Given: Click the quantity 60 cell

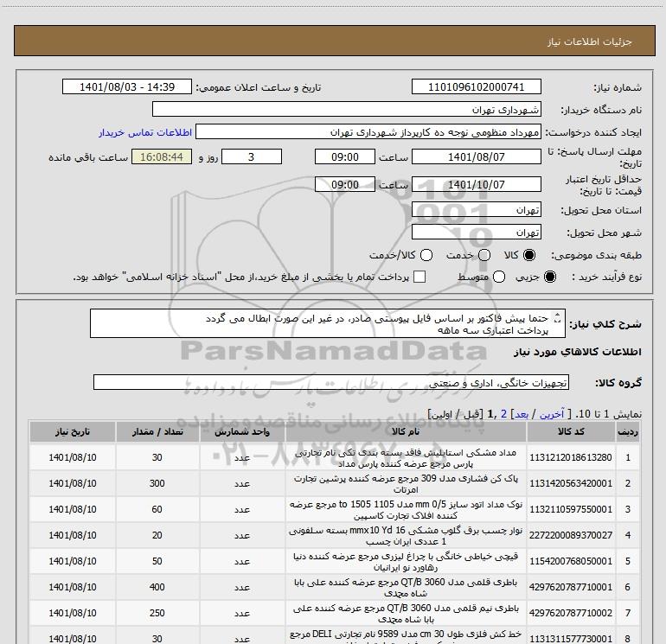Looking at the screenshot, I should click(x=157, y=509).
